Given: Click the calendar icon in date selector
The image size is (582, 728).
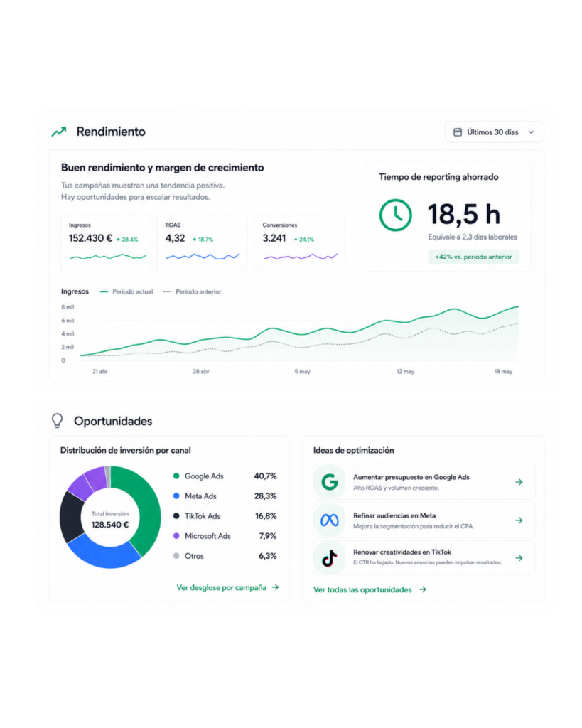Looking at the screenshot, I should 458,132.
